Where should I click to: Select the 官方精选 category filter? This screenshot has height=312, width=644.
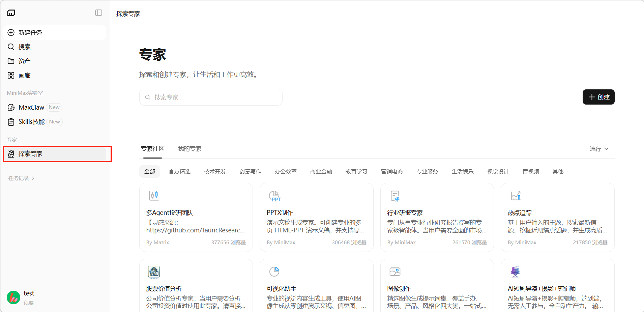point(179,172)
